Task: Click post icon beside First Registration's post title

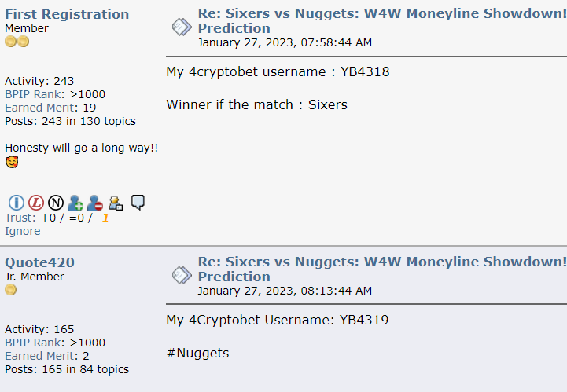Action: point(182,27)
